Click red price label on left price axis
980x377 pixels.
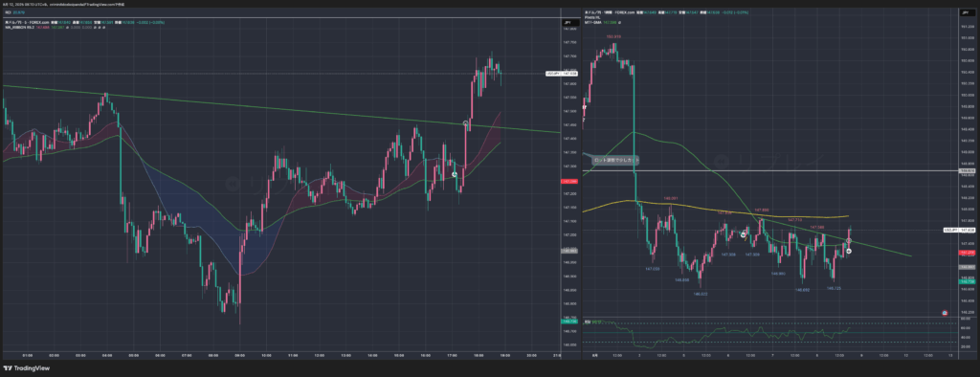pyautogui.click(x=568, y=181)
